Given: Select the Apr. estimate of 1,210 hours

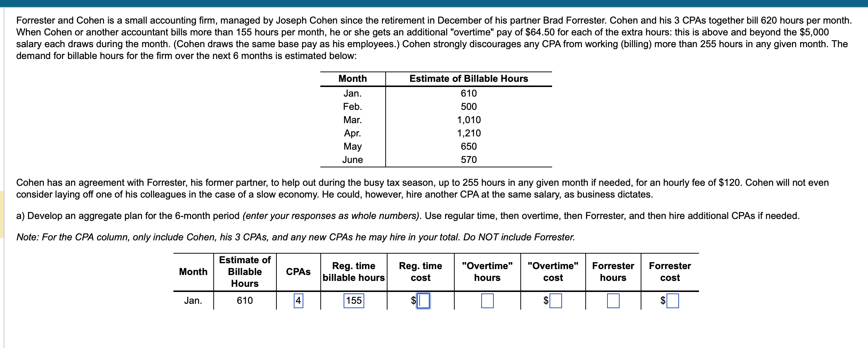Looking at the screenshot, I should pos(468,133).
